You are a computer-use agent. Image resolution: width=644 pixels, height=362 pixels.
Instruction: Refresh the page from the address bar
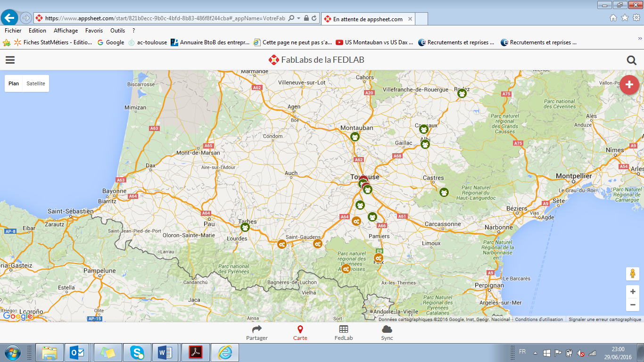coord(314,18)
